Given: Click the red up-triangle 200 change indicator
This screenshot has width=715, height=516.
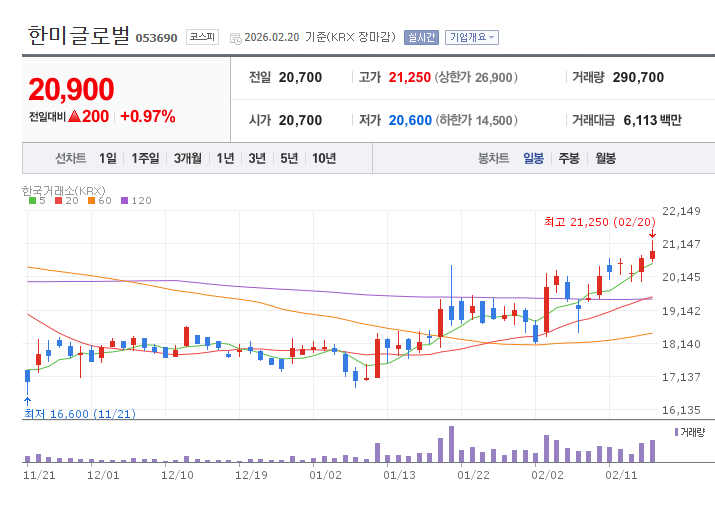Looking at the screenshot, I should [88, 117].
